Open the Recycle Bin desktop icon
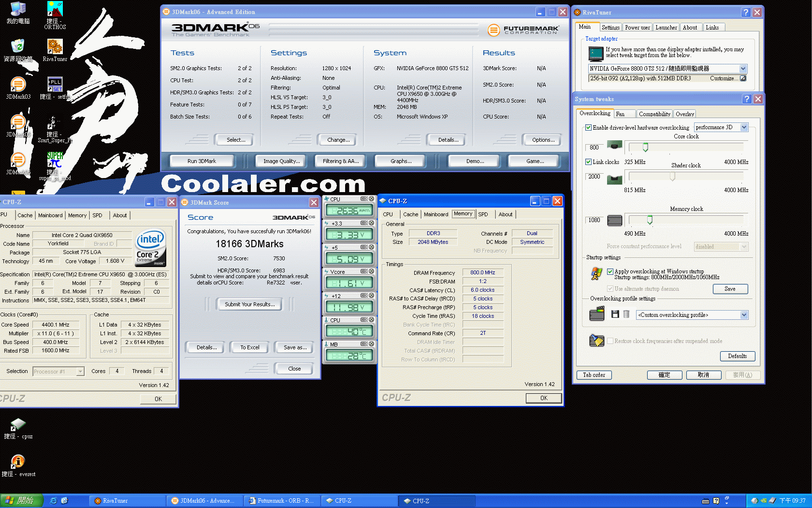Screen dimensions: 812x508 tap(18, 50)
